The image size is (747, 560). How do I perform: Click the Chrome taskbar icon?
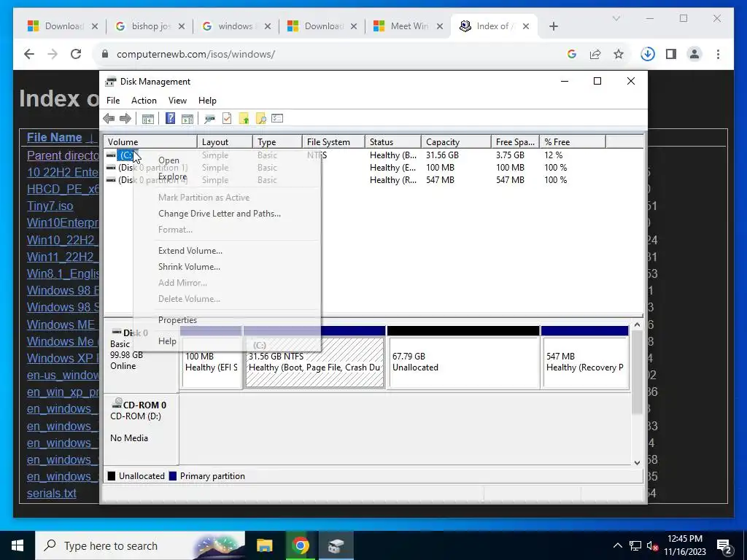(300, 545)
